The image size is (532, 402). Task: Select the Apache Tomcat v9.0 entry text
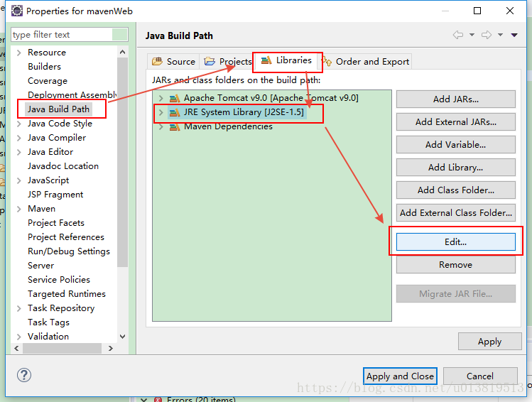[x=271, y=98]
